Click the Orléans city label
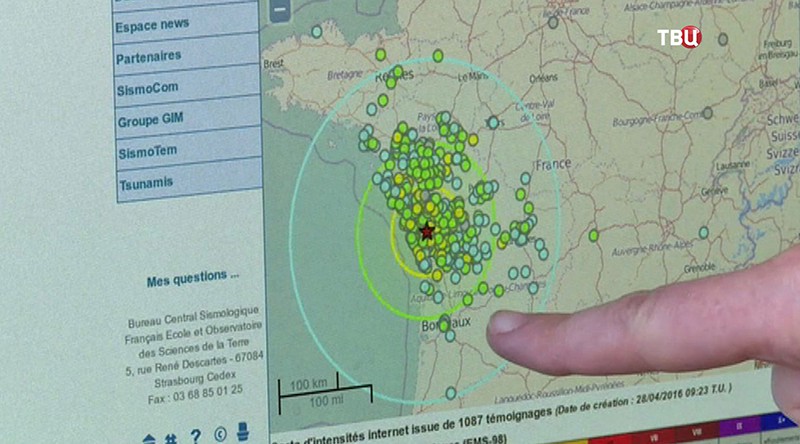Image resolution: width=800 pixels, height=444 pixels. coord(543,78)
